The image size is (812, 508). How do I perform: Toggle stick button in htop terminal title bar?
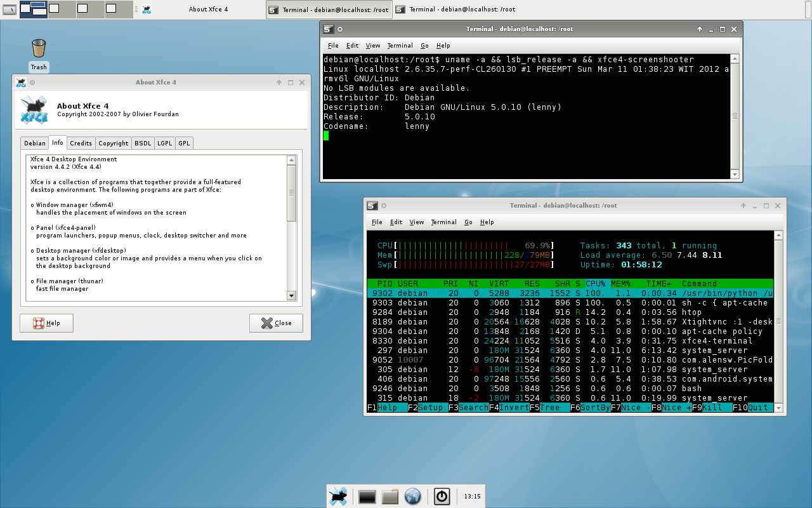pyautogui.click(x=384, y=206)
